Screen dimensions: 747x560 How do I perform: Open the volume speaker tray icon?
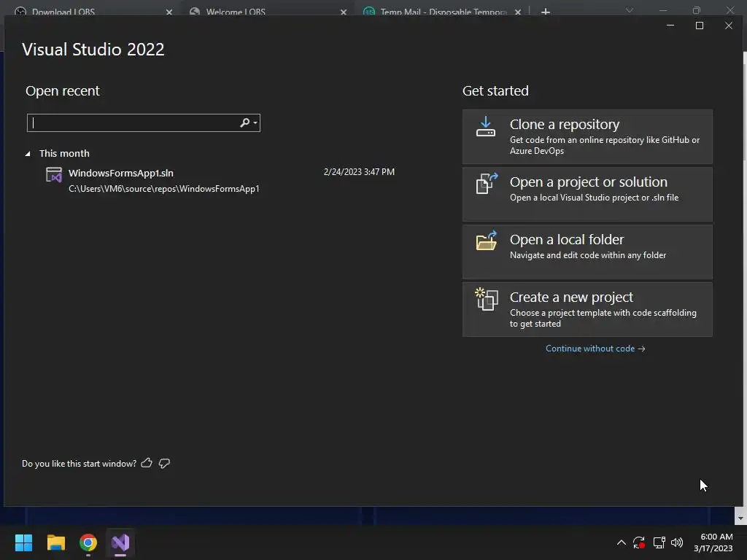(x=676, y=542)
